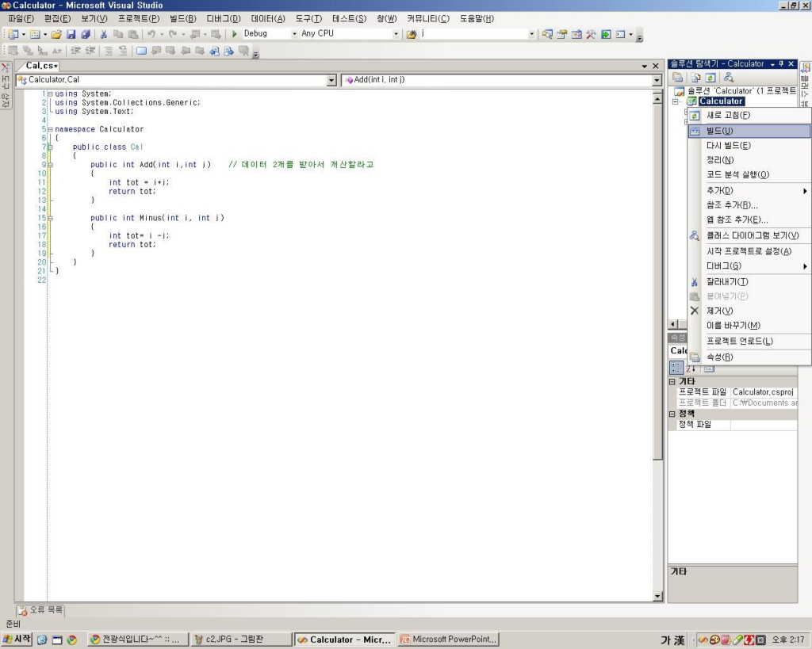The image size is (812, 649).
Task: Click the Windows 시작 button
Action: tap(17, 639)
